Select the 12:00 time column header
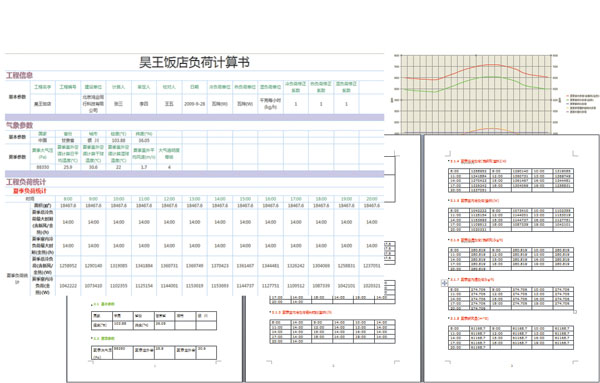 pos(169,199)
